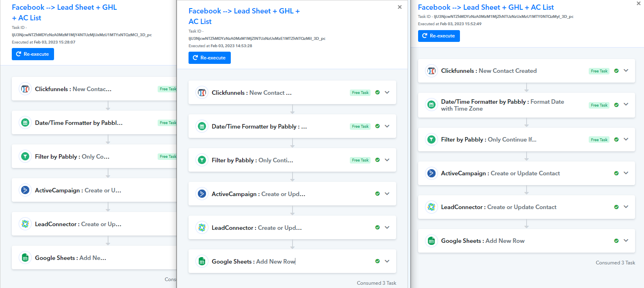Expand Google Sheets Add New Row step, right panel
644x288 pixels.
pos(626,240)
